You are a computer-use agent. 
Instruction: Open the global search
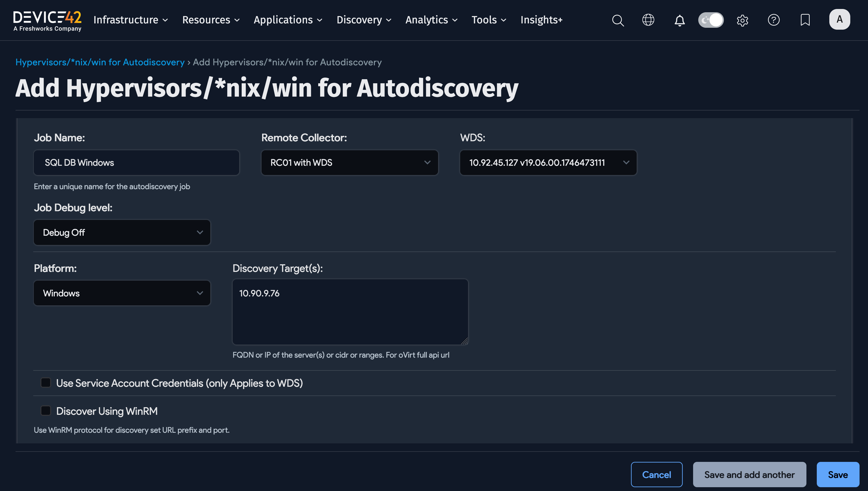pos(618,20)
